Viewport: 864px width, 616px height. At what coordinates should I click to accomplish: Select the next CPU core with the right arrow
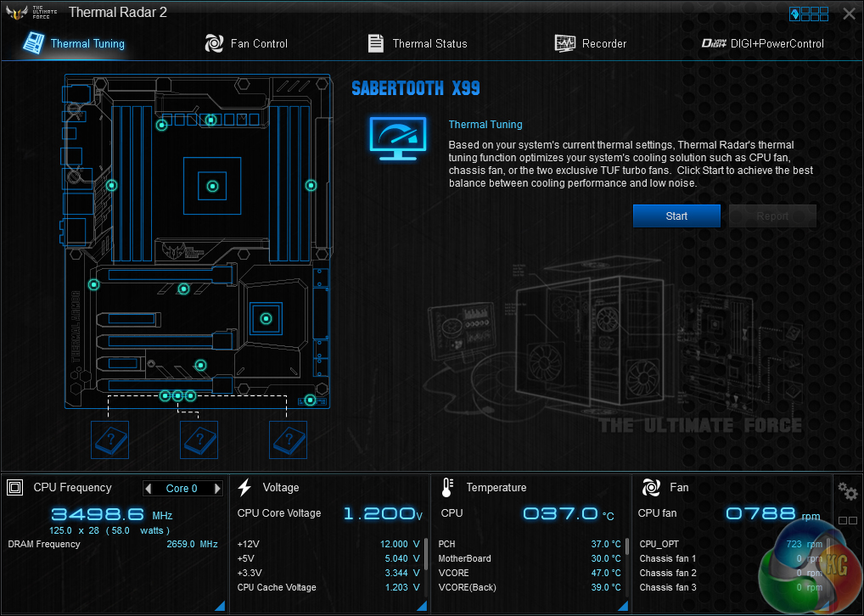(217, 488)
